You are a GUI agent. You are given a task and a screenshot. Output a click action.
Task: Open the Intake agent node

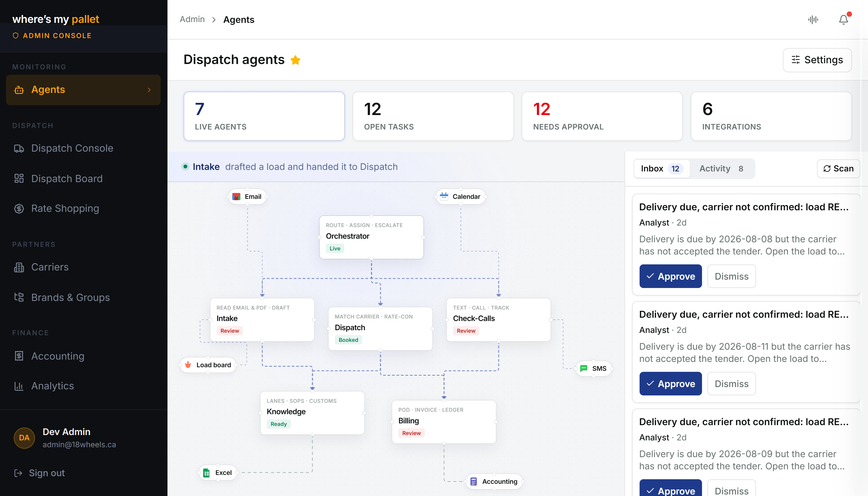tap(262, 320)
